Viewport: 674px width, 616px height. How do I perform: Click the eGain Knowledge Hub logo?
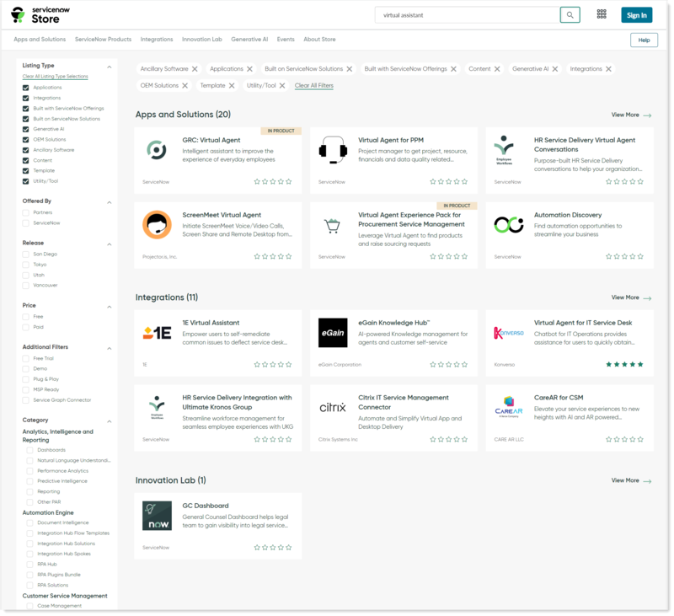tap(333, 333)
